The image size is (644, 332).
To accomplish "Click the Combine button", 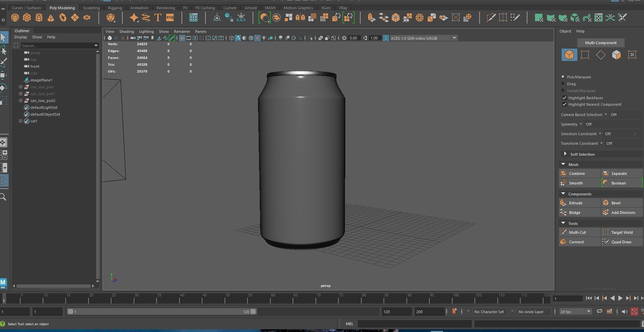I will click(580, 174).
